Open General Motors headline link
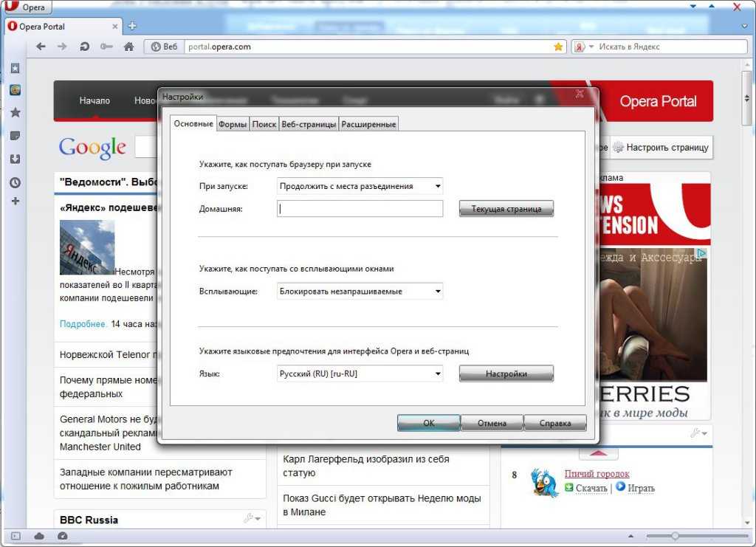This screenshot has height=547, width=756. click(x=110, y=433)
